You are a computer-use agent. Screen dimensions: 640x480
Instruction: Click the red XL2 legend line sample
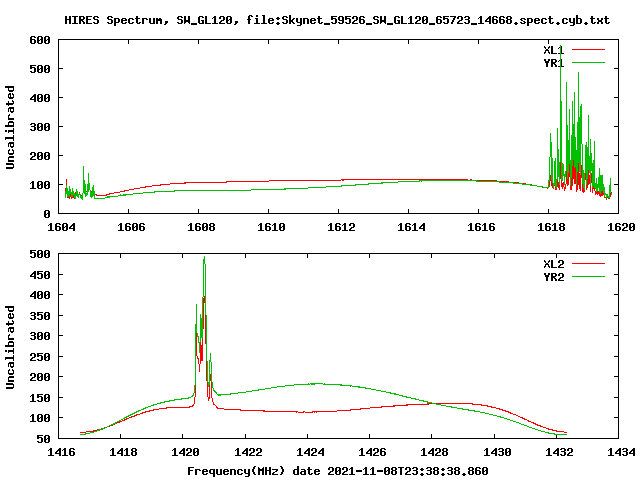[588, 264]
